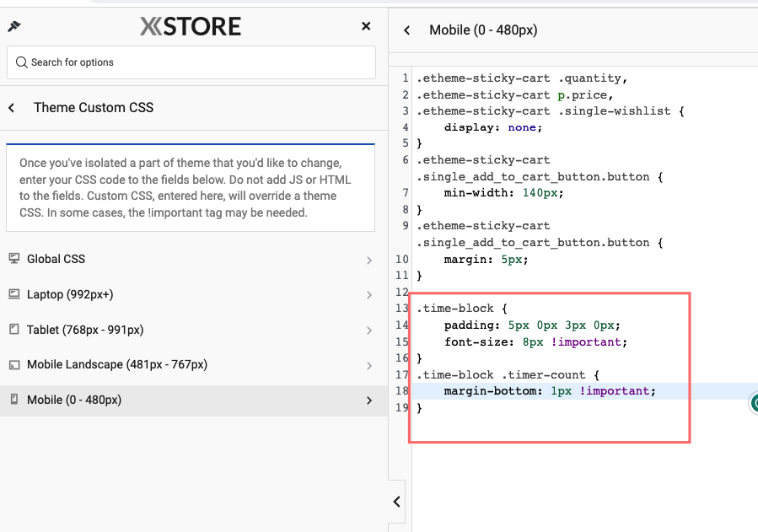
Task: Click the Theme Custom CSS heading
Action: click(94, 108)
